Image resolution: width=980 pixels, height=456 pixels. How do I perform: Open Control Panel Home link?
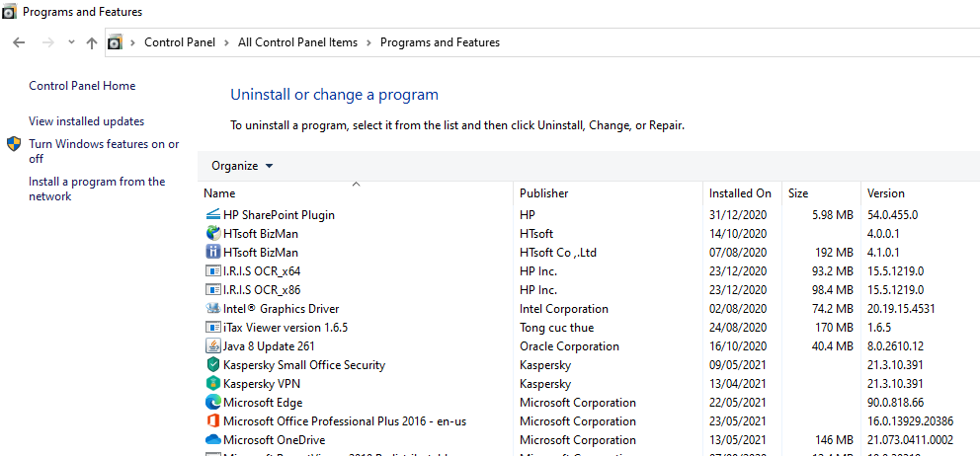[x=82, y=86]
